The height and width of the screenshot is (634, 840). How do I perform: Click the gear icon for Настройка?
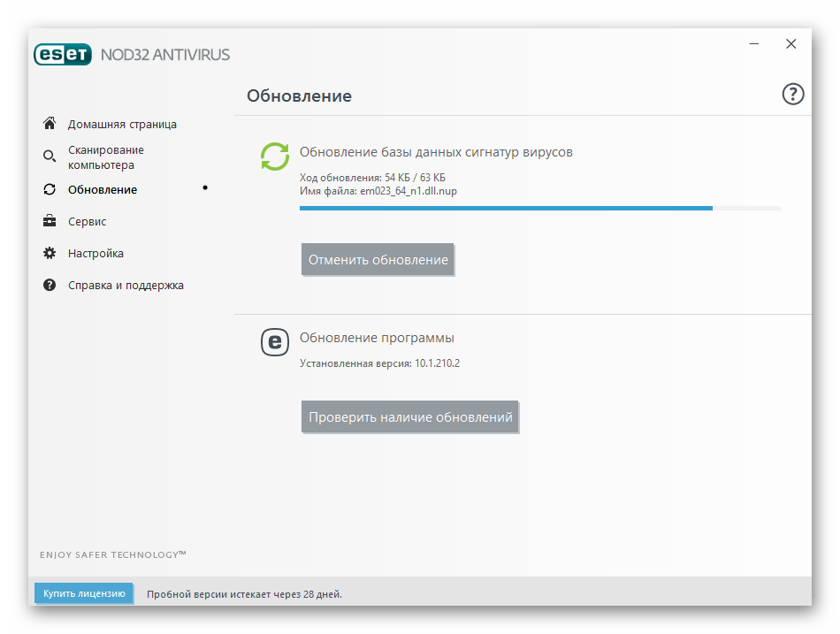tap(50, 253)
